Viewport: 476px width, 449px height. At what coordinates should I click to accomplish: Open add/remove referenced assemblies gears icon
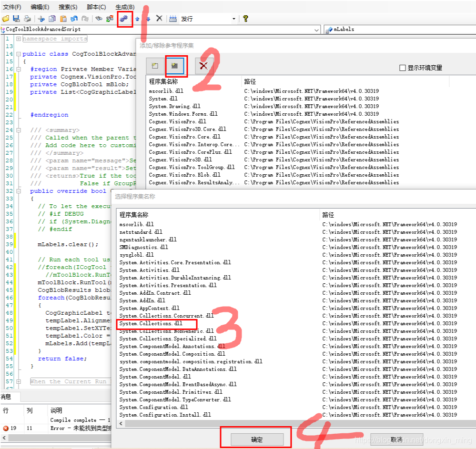coord(123,19)
